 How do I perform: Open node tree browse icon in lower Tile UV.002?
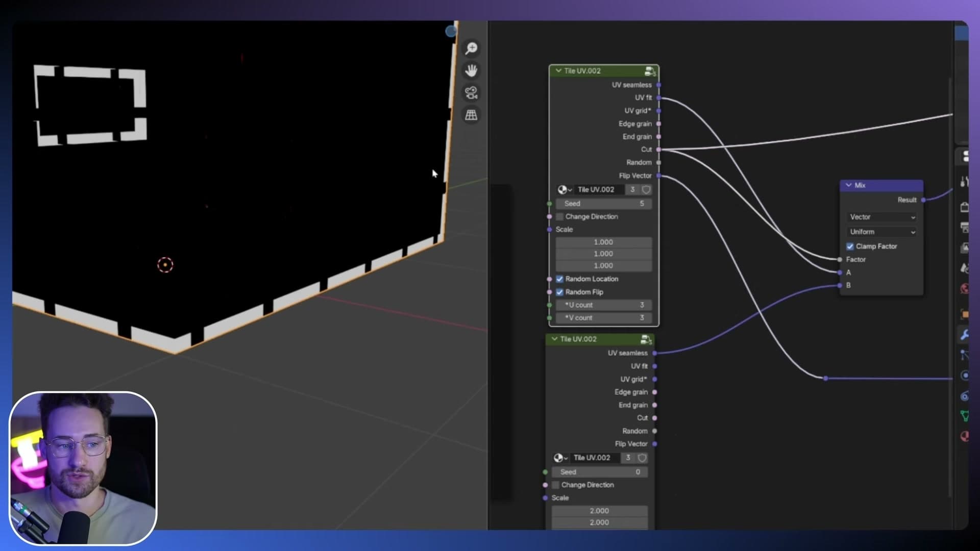click(x=560, y=458)
